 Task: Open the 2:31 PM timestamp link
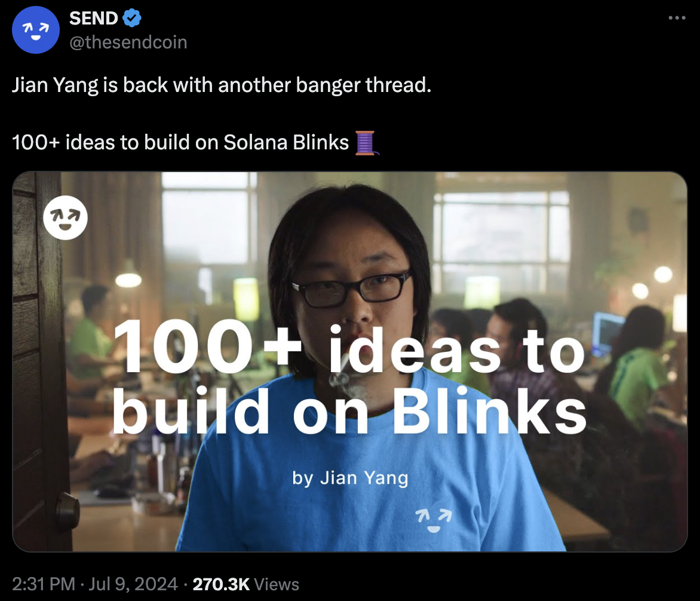point(44,584)
